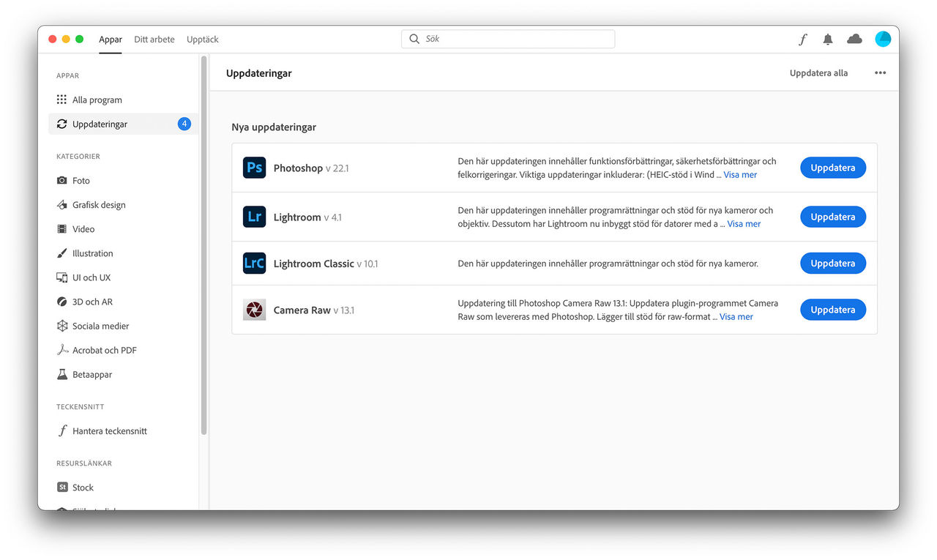Click the Sök search field
937x560 pixels.
pos(508,39)
